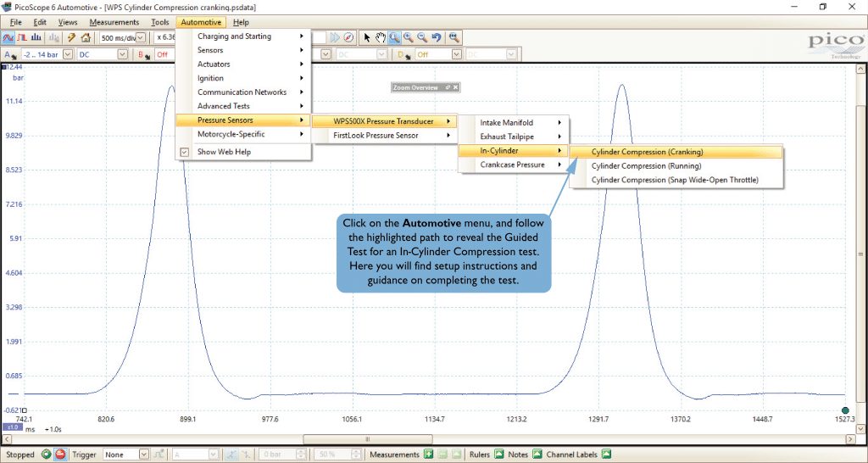Click the vertical scrollbar up arrow
The height and width of the screenshot is (463, 868).
click(x=860, y=69)
